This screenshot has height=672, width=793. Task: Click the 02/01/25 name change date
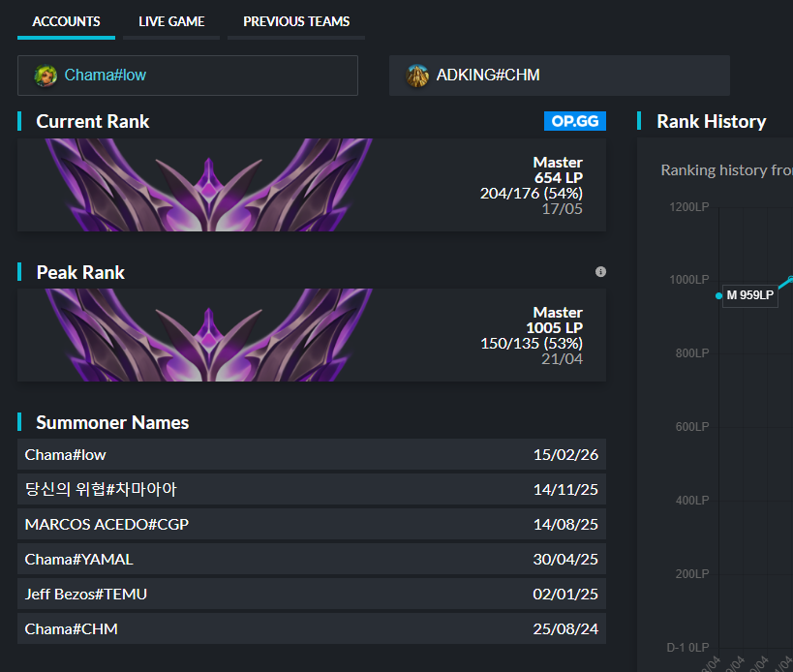coord(565,595)
